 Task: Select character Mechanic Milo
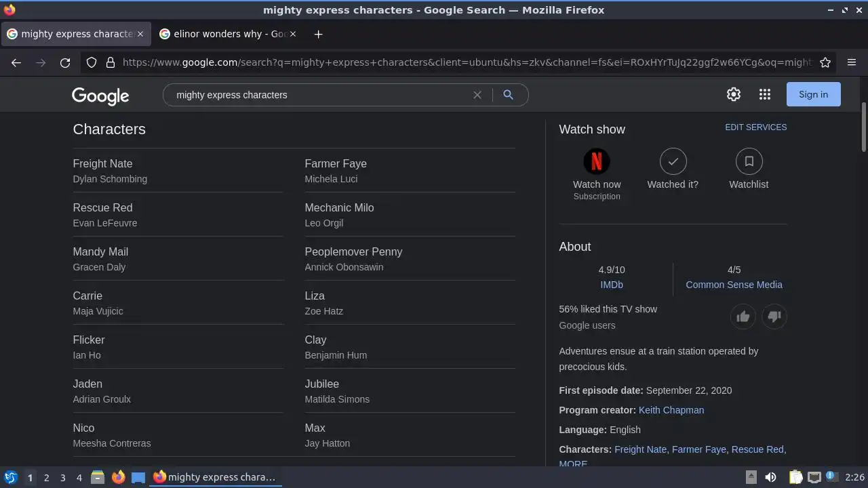point(339,207)
